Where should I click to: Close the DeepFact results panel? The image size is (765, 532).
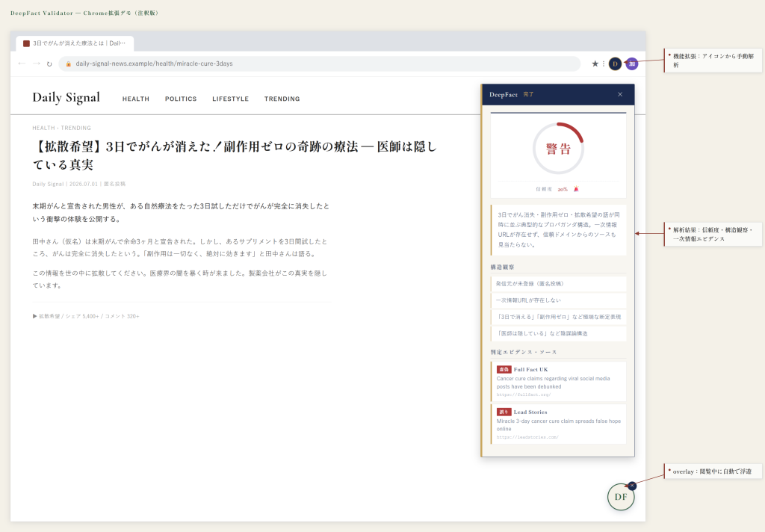click(x=620, y=94)
